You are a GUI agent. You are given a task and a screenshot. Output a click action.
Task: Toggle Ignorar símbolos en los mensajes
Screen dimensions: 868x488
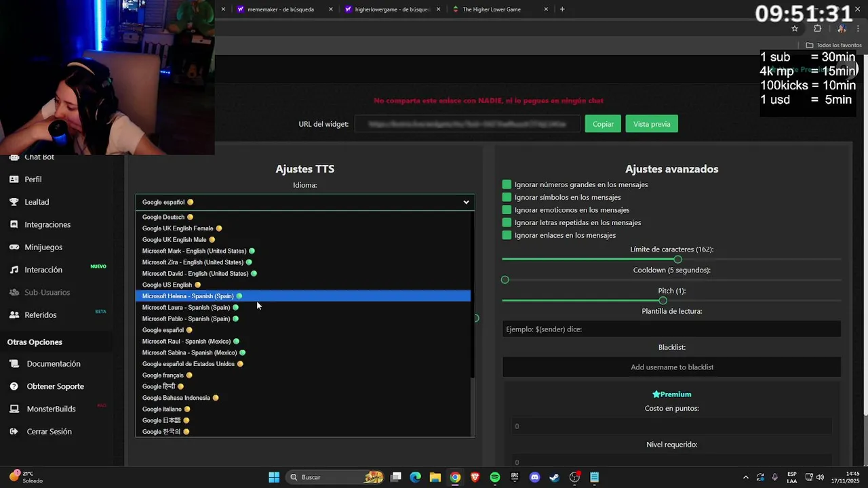(x=507, y=197)
